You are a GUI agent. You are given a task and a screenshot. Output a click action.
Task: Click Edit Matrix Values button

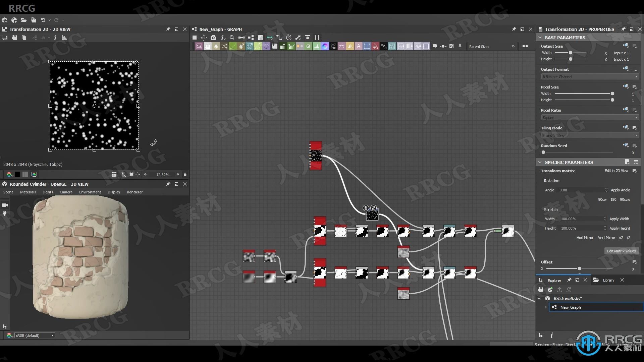621,251
